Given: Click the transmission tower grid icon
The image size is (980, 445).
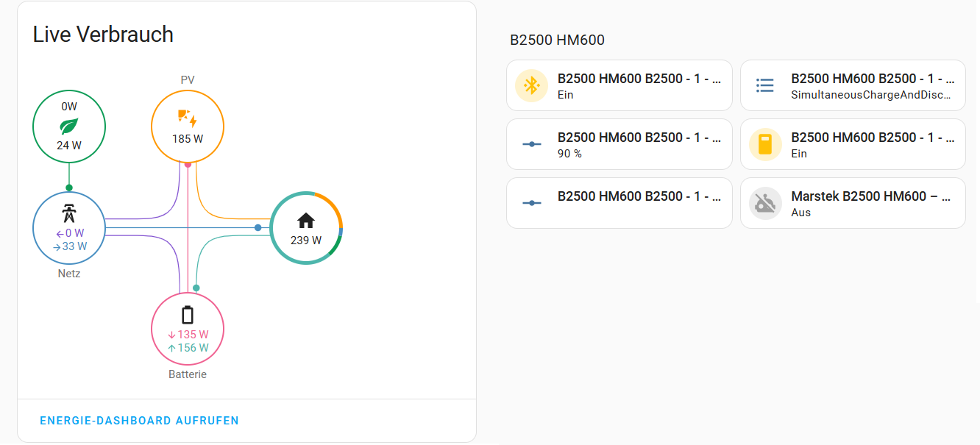Looking at the screenshot, I should tap(69, 215).
